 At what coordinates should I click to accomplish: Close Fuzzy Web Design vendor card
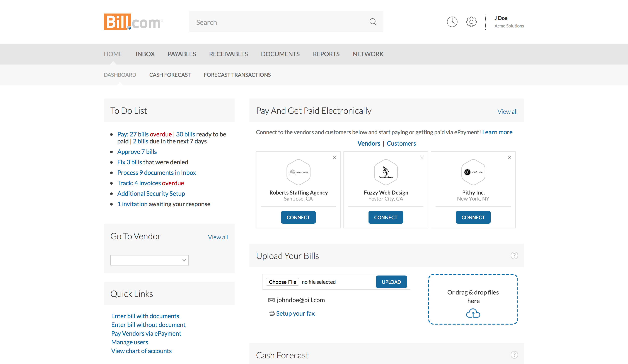click(422, 157)
